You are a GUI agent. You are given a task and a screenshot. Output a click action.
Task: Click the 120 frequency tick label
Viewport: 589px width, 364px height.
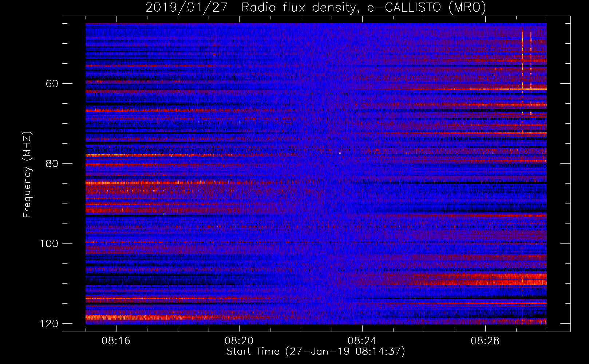pos(49,324)
